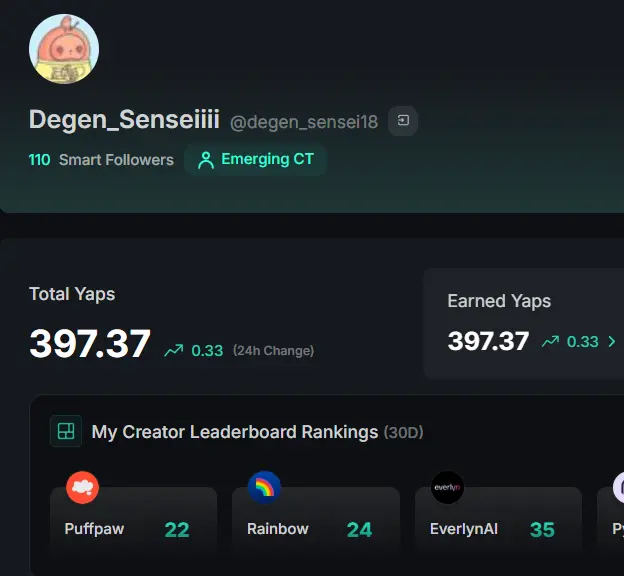Open the Puffpaw project logo
The width and height of the screenshot is (624, 576).
point(82,487)
